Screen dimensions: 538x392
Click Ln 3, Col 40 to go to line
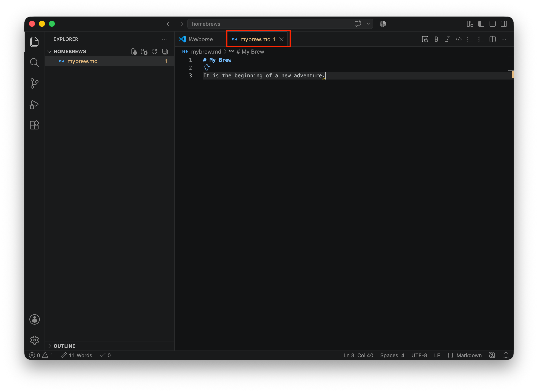358,355
